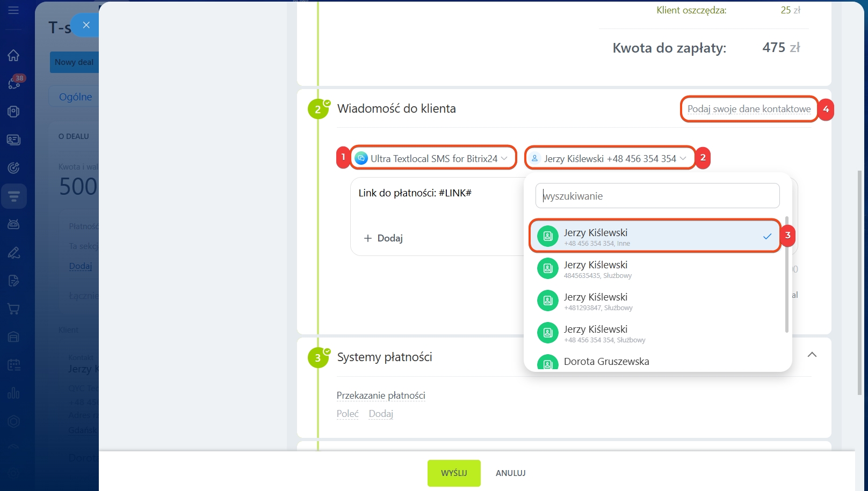The image size is (868, 491).
Task: Collapse the Systemy płatności section
Action: click(x=812, y=355)
